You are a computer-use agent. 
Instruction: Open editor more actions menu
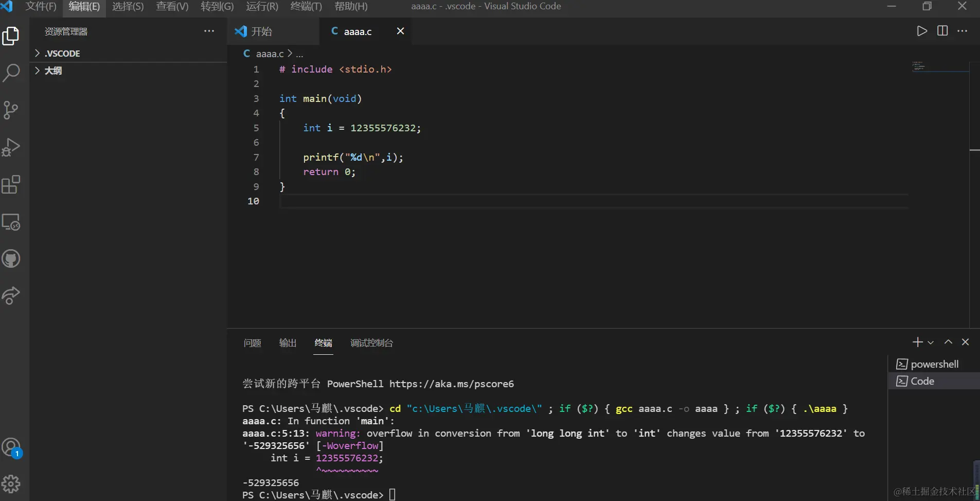pos(963,31)
